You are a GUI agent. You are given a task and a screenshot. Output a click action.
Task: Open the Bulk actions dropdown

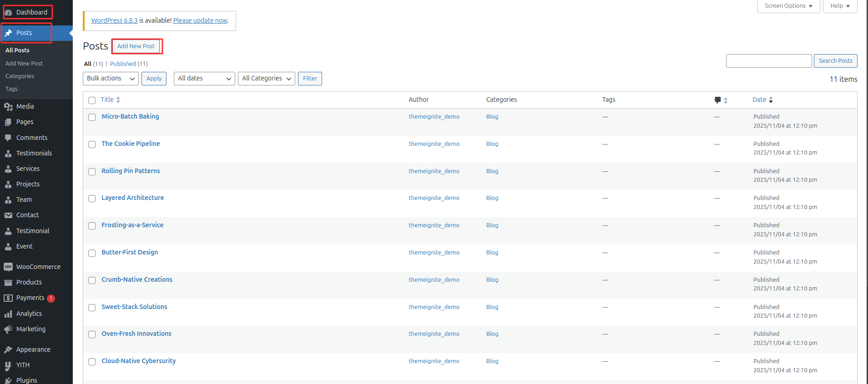pos(111,79)
